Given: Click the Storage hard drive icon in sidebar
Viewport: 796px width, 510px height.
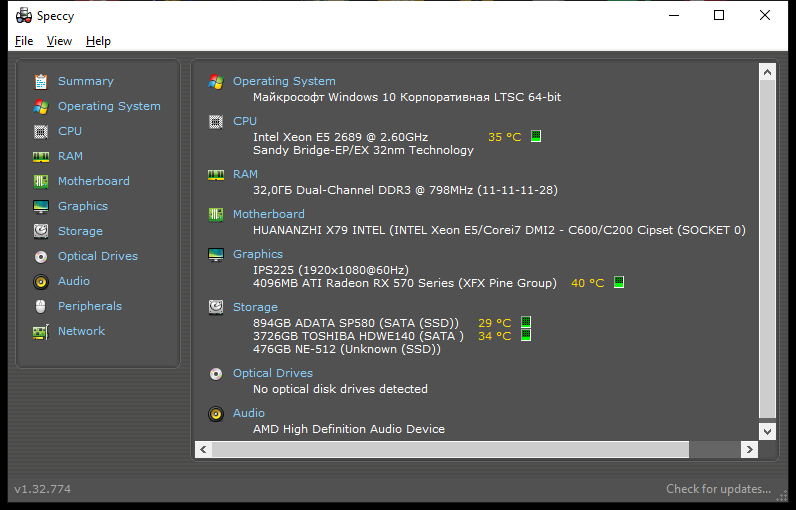Looking at the screenshot, I should pyautogui.click(x=41, y=231).
